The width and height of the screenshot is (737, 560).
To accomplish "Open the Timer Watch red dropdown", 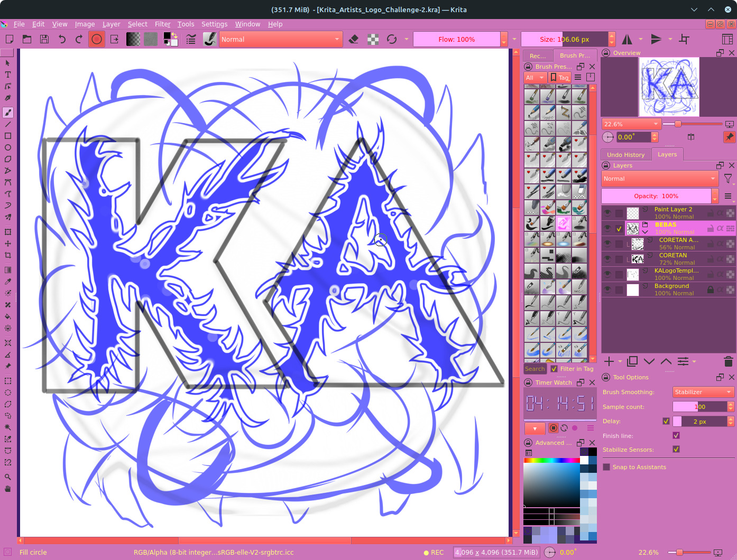I will click(x=535, y=428).
